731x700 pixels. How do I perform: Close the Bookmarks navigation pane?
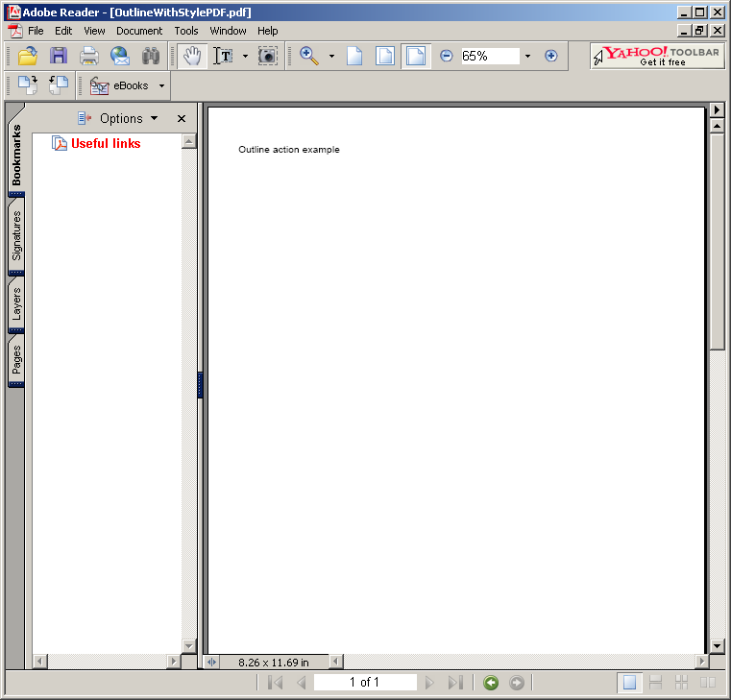click(x=182, y=118)
